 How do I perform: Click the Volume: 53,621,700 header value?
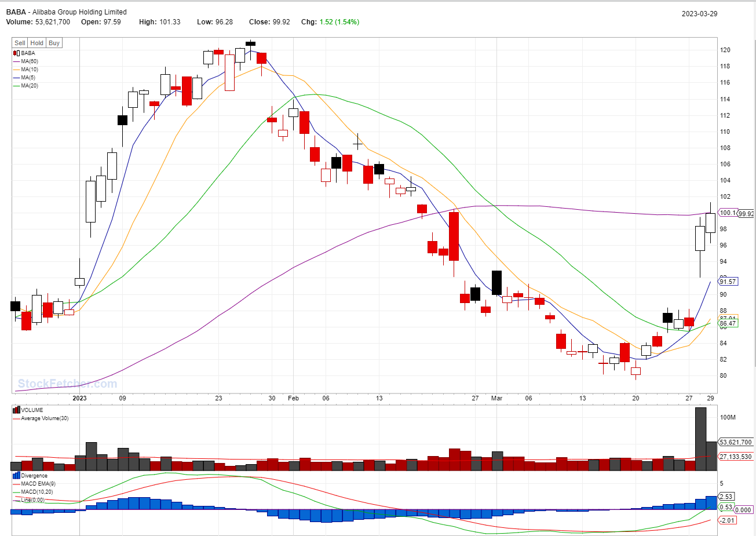click(38, 22)
